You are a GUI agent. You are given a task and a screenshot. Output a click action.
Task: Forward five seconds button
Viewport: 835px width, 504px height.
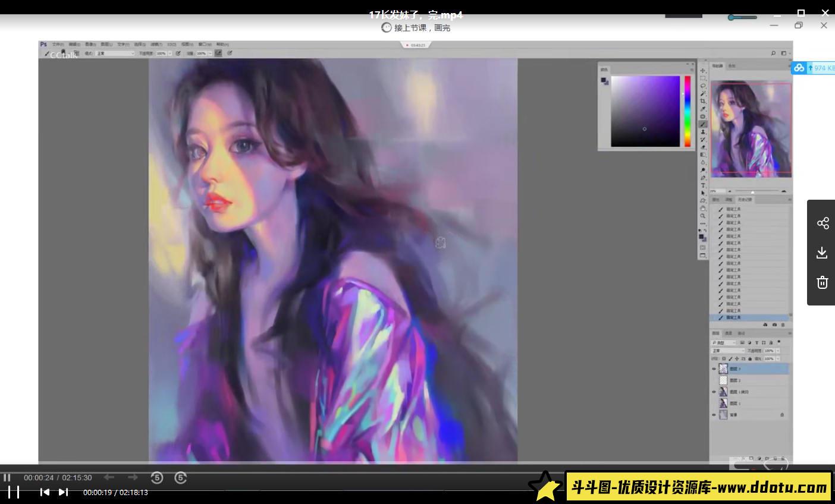(181, 477)
